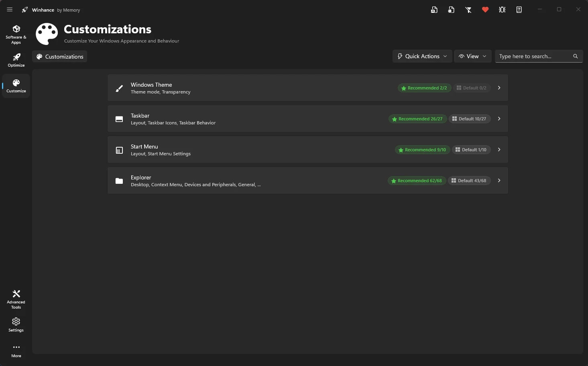The image size is (588, 366).
Task: Minimize the Winhance window
Action: pyautogui.click(x=540, y=9)
